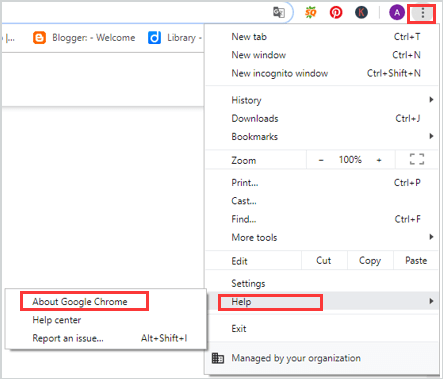
Task: Select New window menu item
Action: (x=321, y=55)
